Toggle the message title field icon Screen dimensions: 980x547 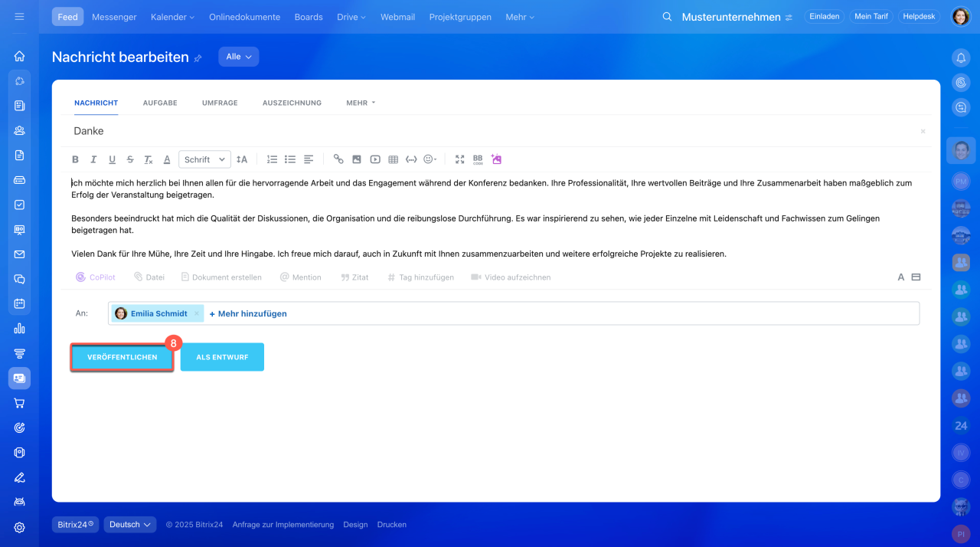(916, 277)
